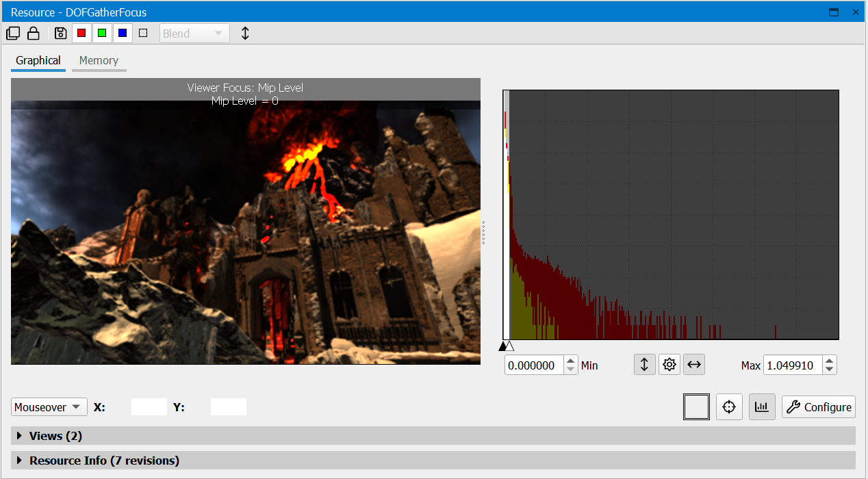Auto-fit histogram range with the horizontal arrow icon
This screenshot has height=479, width=868.
pyautogui.click(x=693, y=364)
